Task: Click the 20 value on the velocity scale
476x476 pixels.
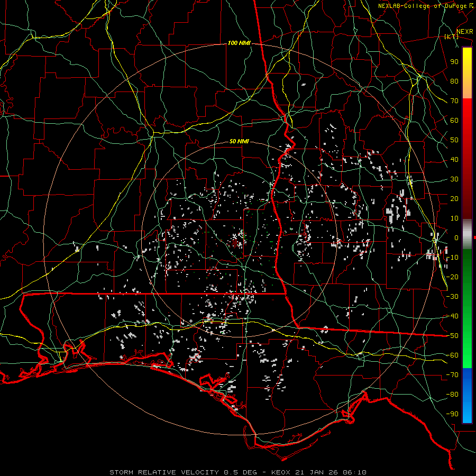Action: tap(454, 199)
